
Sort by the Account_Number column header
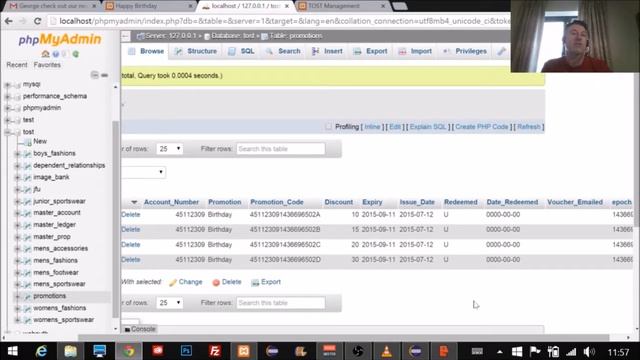pos(171,202)
